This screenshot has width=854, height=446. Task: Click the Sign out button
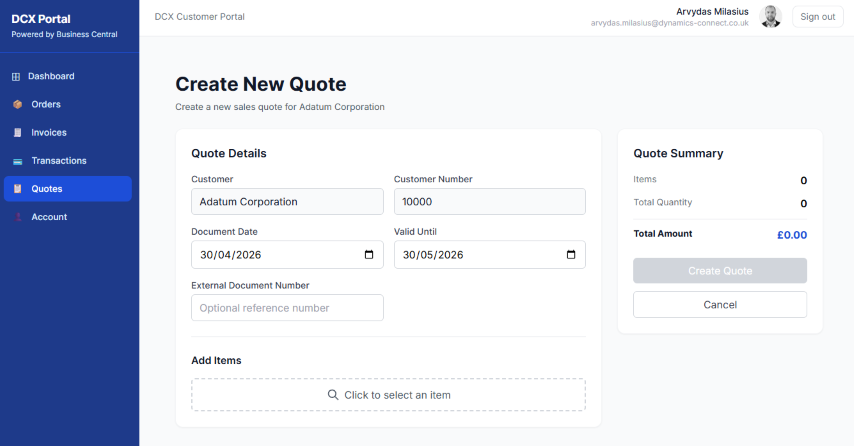pos(817,17)
